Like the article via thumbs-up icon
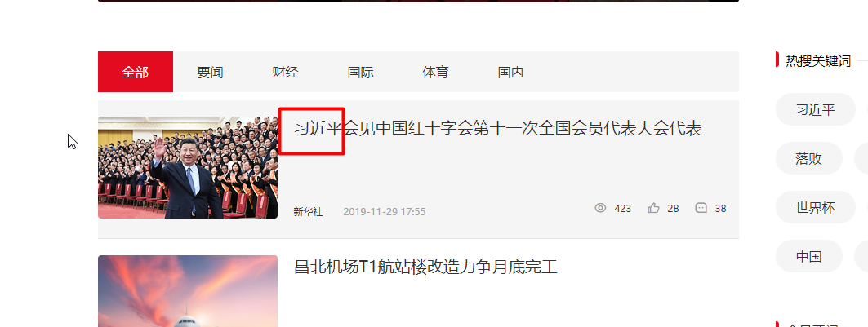The height and width of the screenshot is (327, 868). [x=654, y=208]
